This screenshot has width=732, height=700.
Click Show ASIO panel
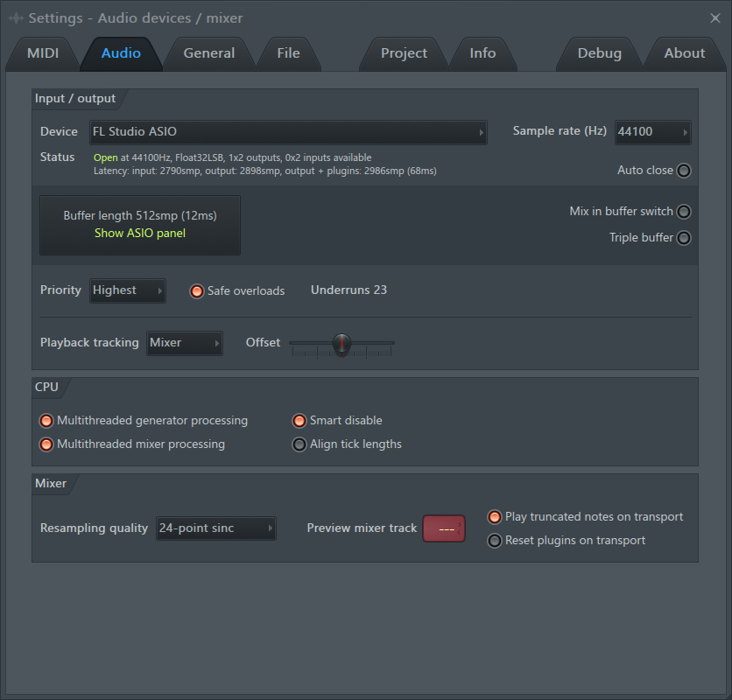(140, 234)
